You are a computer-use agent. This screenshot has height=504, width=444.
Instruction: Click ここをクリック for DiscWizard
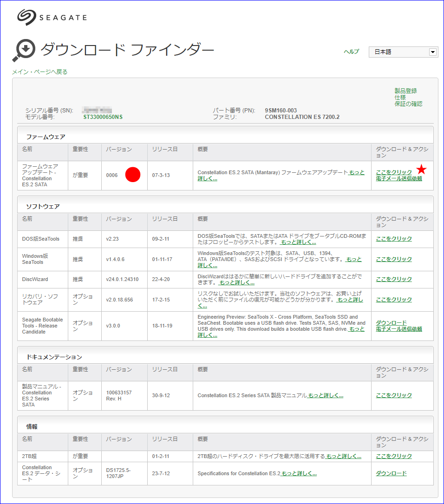coord(394,279)
